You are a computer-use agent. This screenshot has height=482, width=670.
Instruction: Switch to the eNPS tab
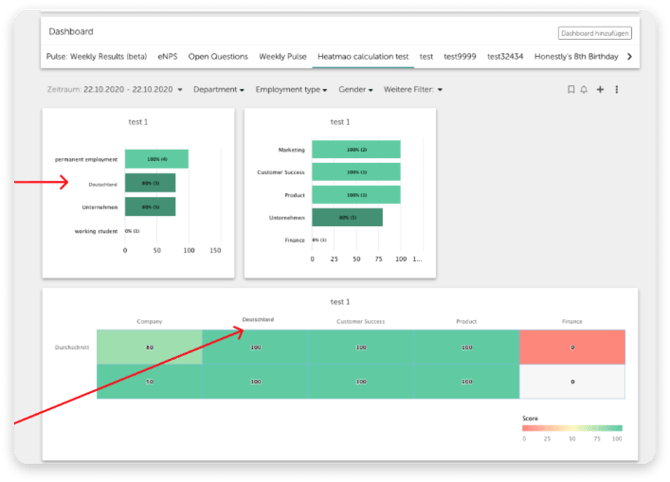(165, 57)
